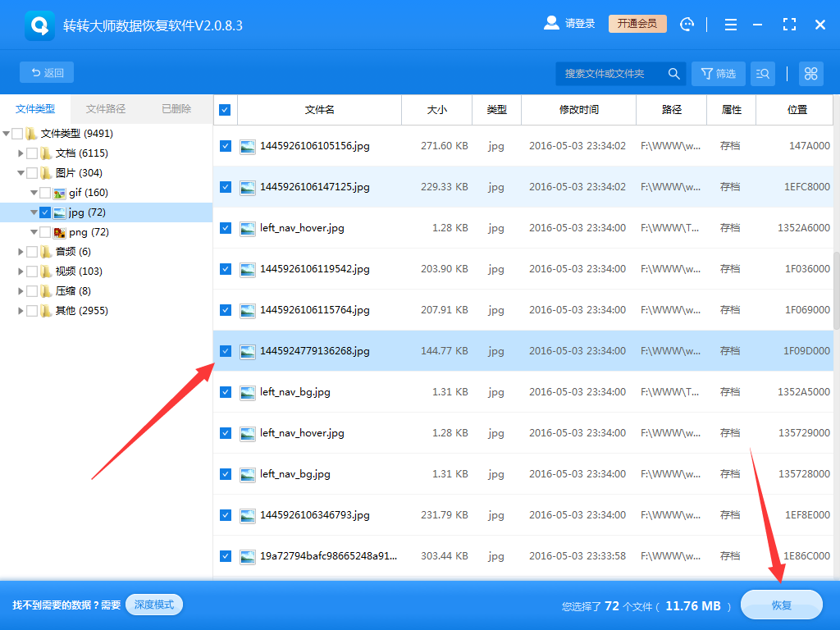Collapse the 图片 (304) tree node
The image size is (840, 630).
pos(21,173)
